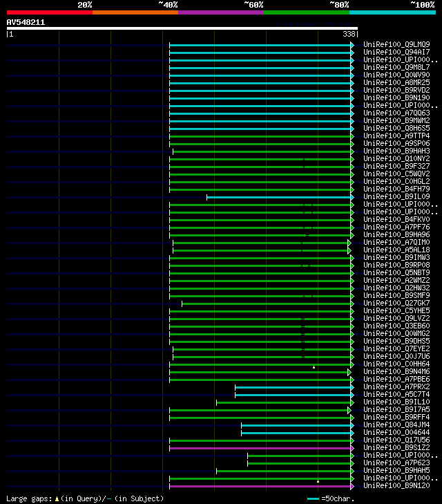Click the orange ~40% color segment

click(135, 12)
